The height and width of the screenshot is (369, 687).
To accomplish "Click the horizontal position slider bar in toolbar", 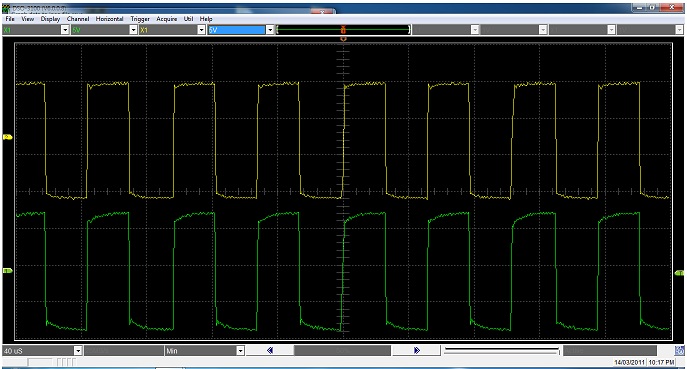I will [344, 30].
